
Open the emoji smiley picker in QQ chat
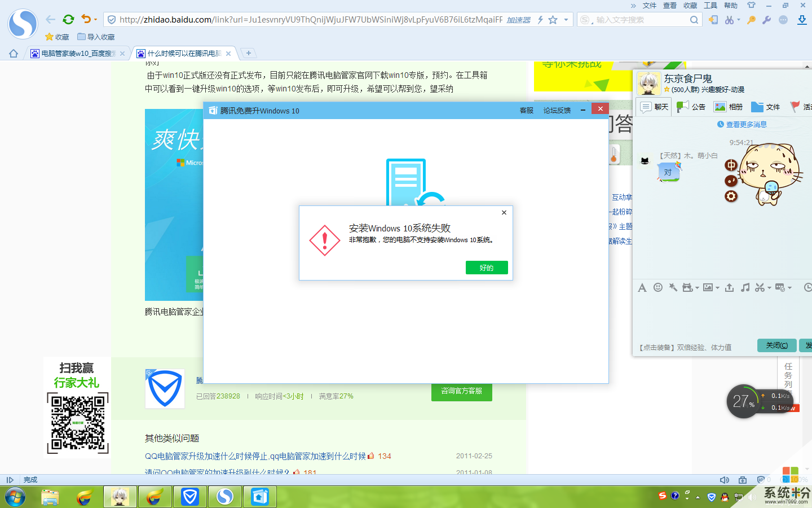(x=657, y=287)
